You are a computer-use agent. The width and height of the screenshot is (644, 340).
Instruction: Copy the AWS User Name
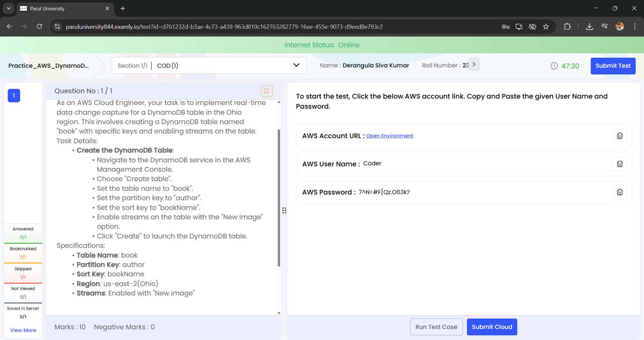pyautogui.click(x=620, y=164)
